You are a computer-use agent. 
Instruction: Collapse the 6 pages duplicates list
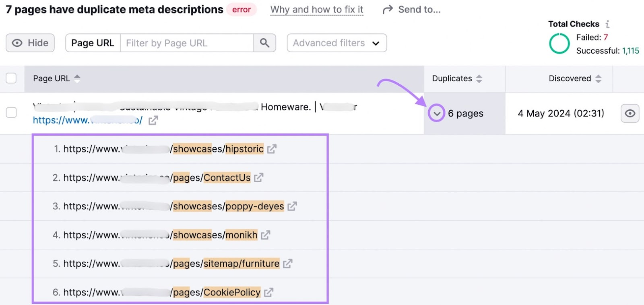pyautogui.click(x=437, y=113)
